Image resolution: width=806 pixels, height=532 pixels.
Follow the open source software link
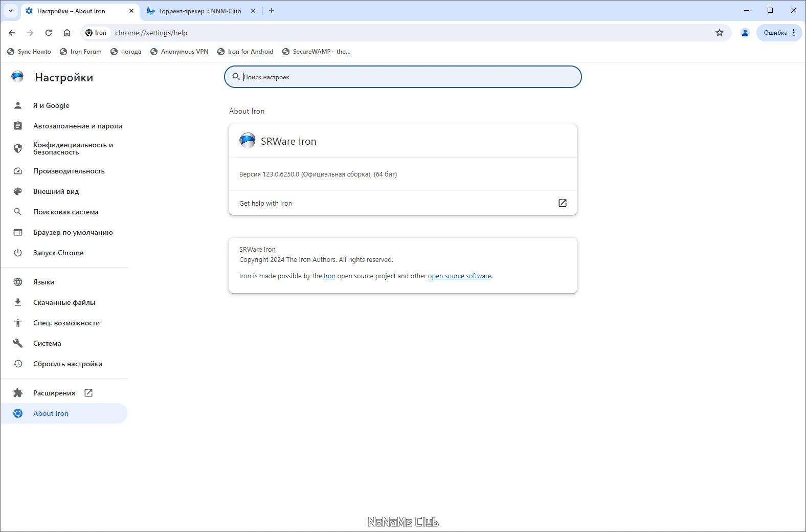click(459, 276)
